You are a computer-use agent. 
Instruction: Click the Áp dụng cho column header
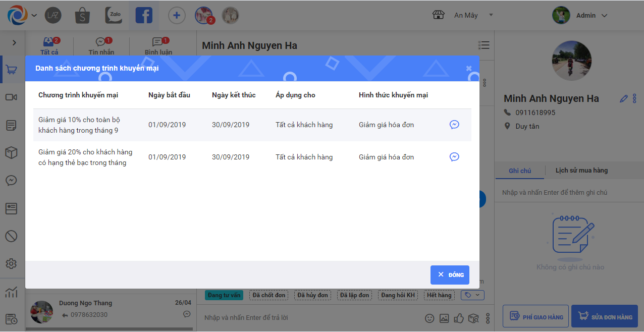(295, 95)
